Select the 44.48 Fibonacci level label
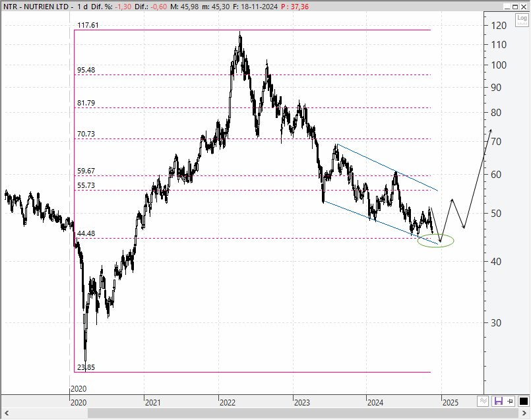531x420 pixels. point(86,233)
